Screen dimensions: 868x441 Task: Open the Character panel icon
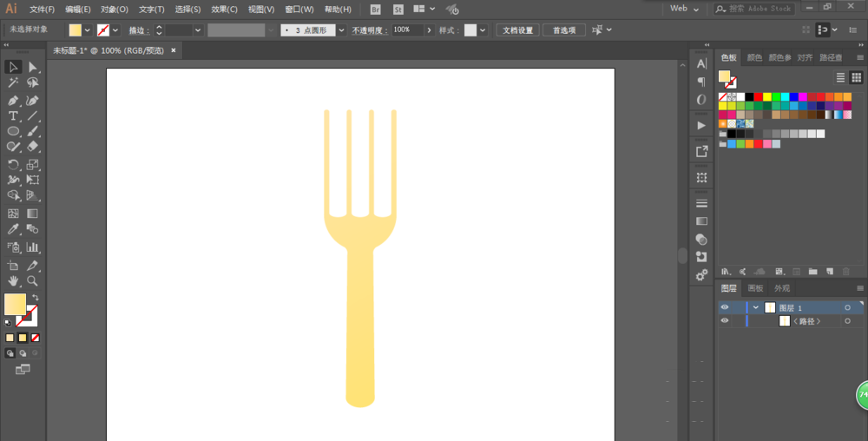pyautogui.click(x=701, y=63)
